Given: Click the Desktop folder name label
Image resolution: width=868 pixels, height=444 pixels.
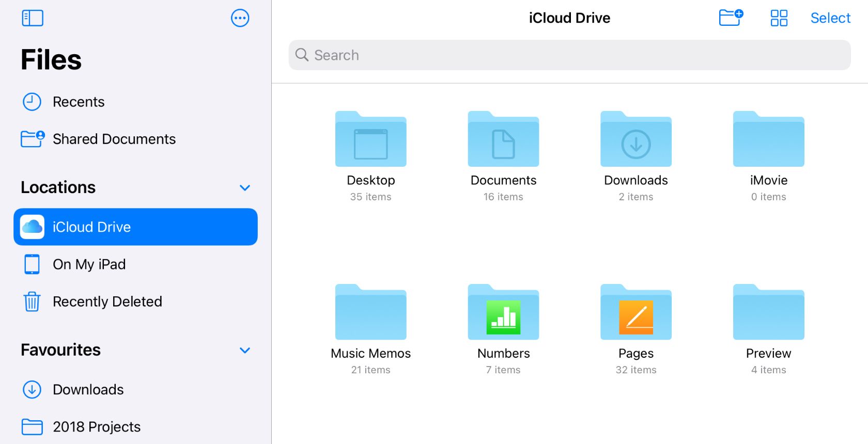Looking at the screenshot, I should pos(371,180).
